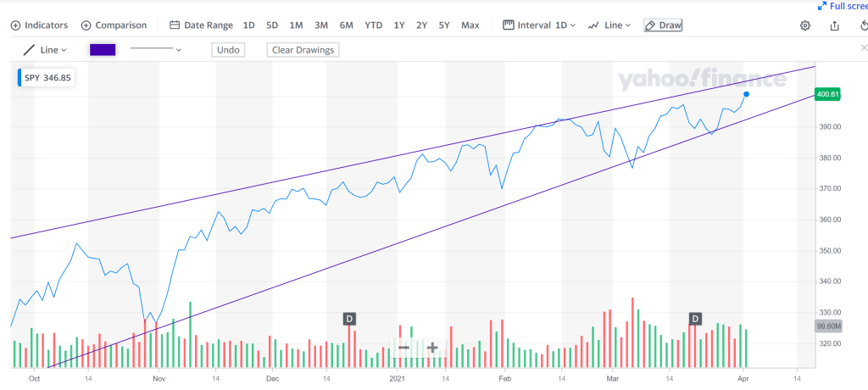Add a Comparison symbol
Image resolution: width=868 pixels, height=390 pixels.
pos(114,25)
